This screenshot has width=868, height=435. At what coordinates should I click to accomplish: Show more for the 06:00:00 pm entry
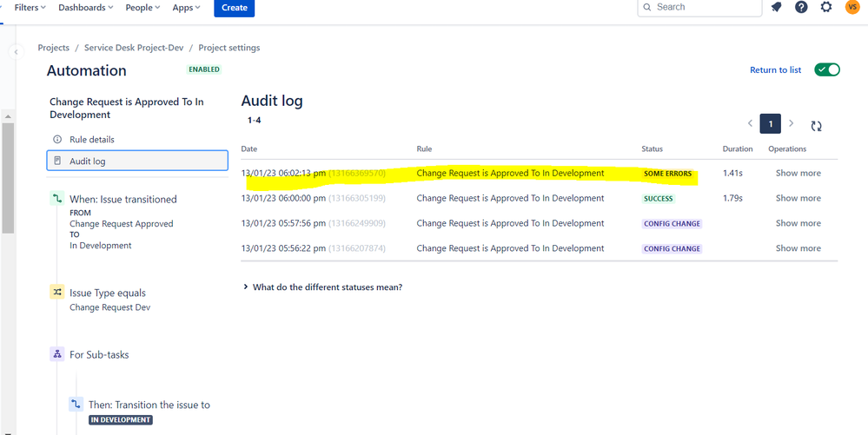[798, 198]
